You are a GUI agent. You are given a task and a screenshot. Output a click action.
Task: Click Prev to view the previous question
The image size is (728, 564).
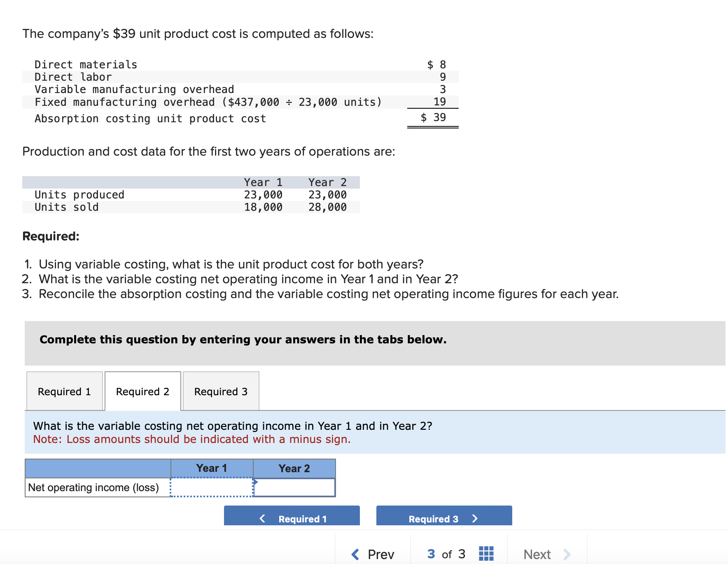point(380,555)
